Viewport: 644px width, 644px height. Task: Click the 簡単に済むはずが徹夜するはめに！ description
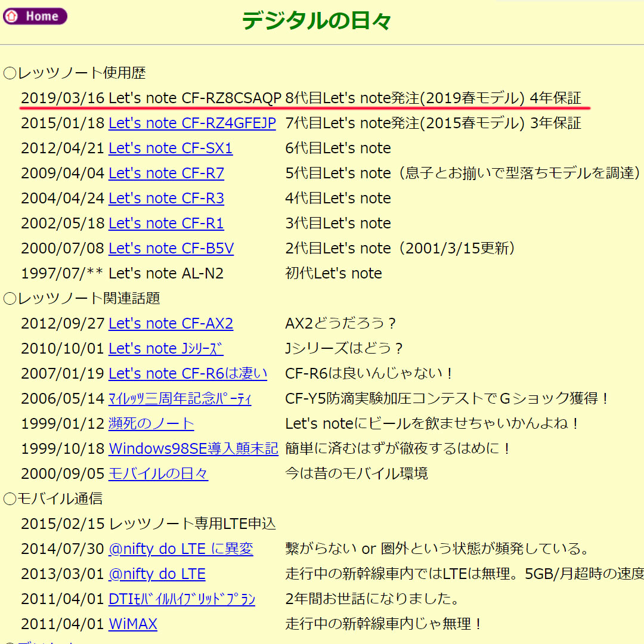(x=398, y=449)
